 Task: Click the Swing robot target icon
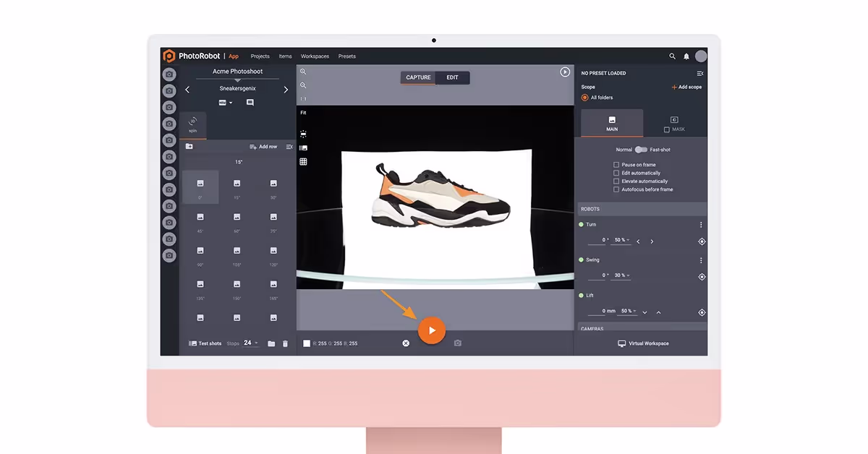702,277
